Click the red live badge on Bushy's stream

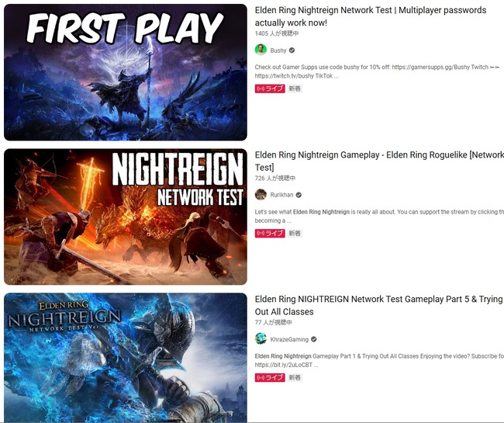[270, 88]
